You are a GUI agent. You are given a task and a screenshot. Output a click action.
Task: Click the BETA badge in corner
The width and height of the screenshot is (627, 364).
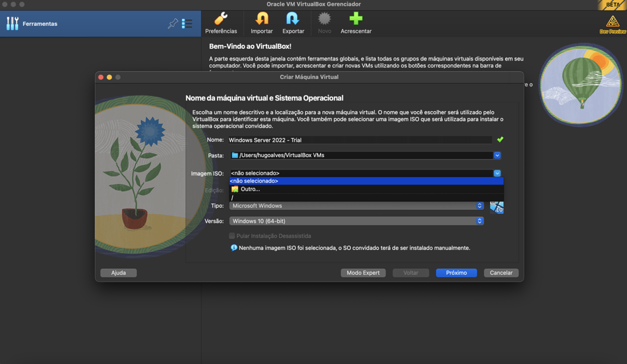pos(612,5)
